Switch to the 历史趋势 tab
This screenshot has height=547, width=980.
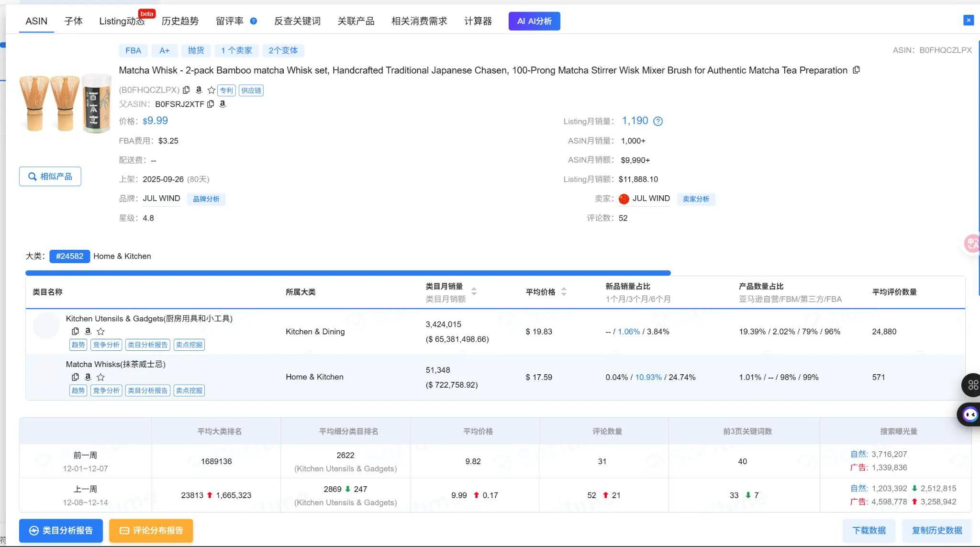pos(180,21)
